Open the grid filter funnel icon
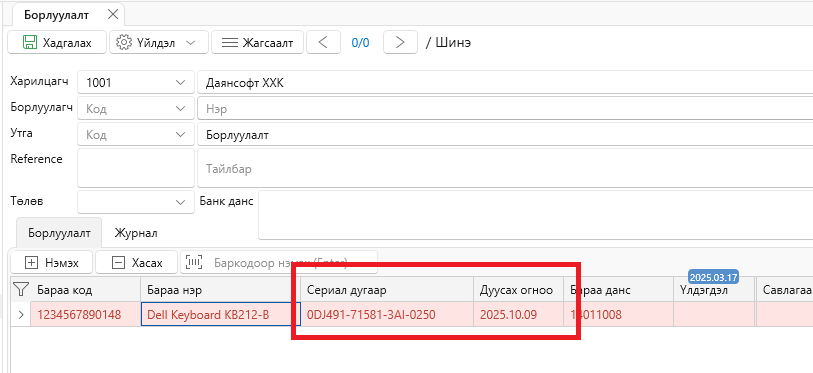 click(20, 289)
